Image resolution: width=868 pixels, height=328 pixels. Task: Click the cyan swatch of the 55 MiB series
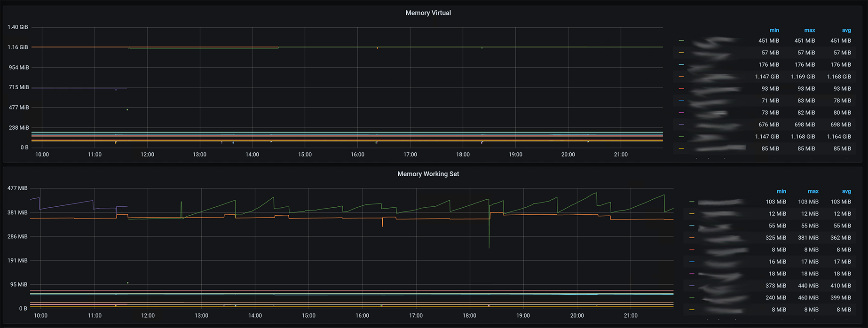pyautogui.click(x=692, y=226)
